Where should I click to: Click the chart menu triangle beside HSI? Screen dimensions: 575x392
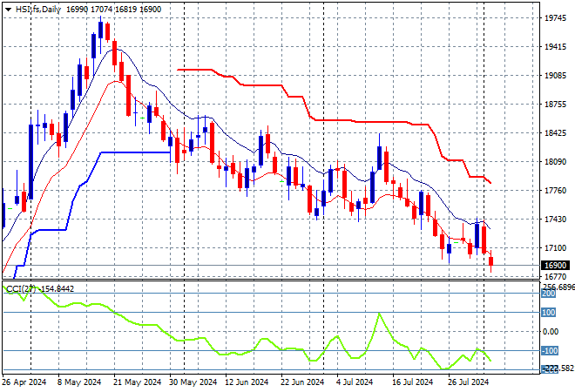9,8
